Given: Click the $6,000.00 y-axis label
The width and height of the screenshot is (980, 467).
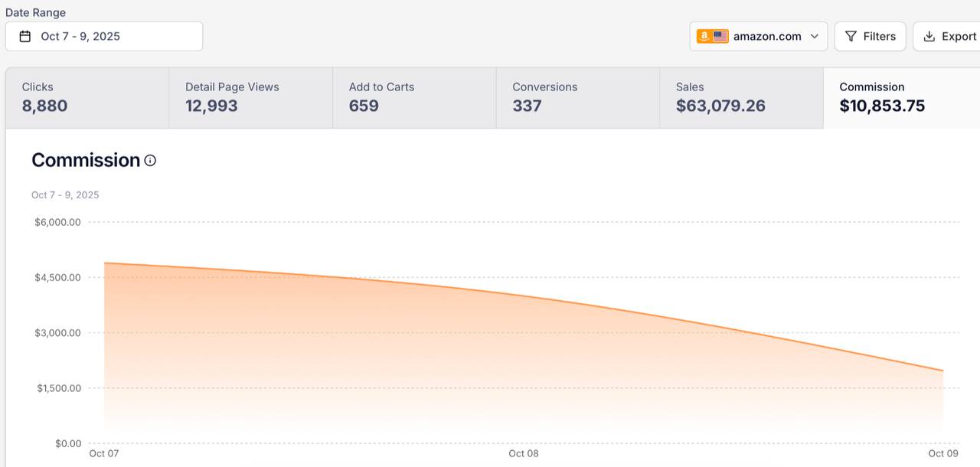Looking at the screenshot, I should (57, 222).
